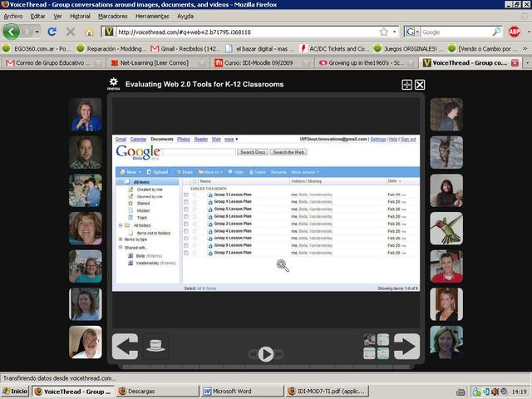Open the el bazar digital bookmark
The width and height of the screenshot is (532, 399).
260,49
